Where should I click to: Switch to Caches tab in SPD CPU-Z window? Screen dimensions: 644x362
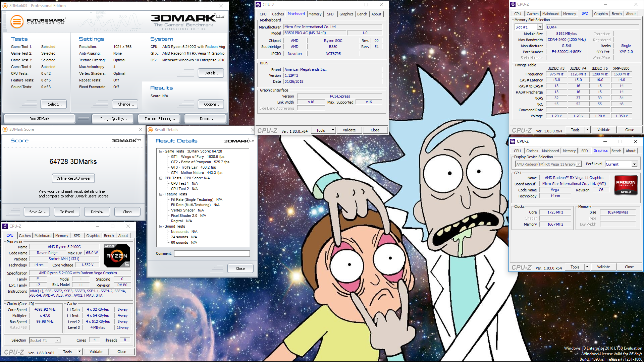coord(532,14)
